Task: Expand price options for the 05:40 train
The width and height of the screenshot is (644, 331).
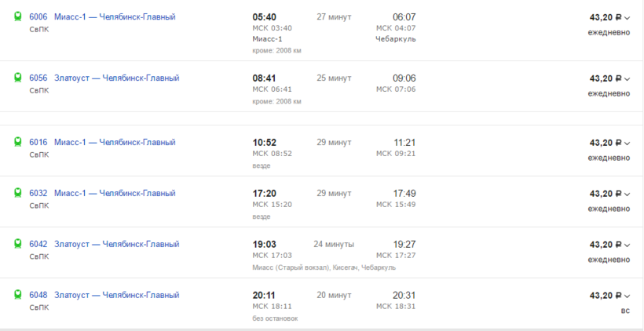Action: [x=627, y=17]
